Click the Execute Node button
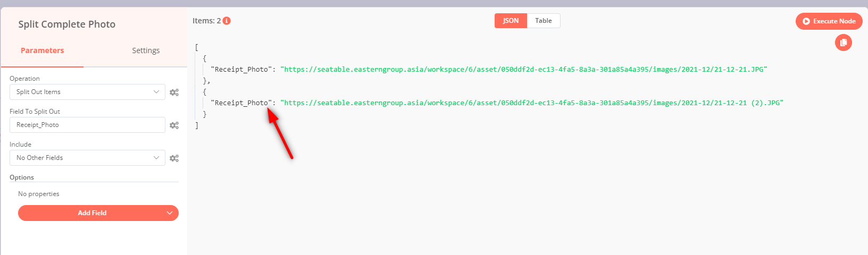Image resolution: width=868 pixels, height=255 pixels. [x=829, y=21]
